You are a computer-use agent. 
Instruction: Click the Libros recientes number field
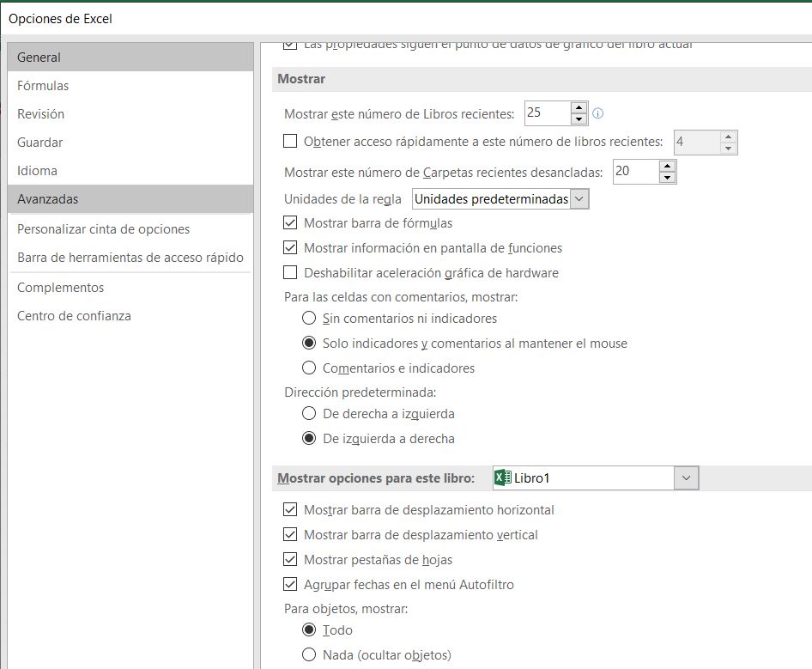[548, 113]
